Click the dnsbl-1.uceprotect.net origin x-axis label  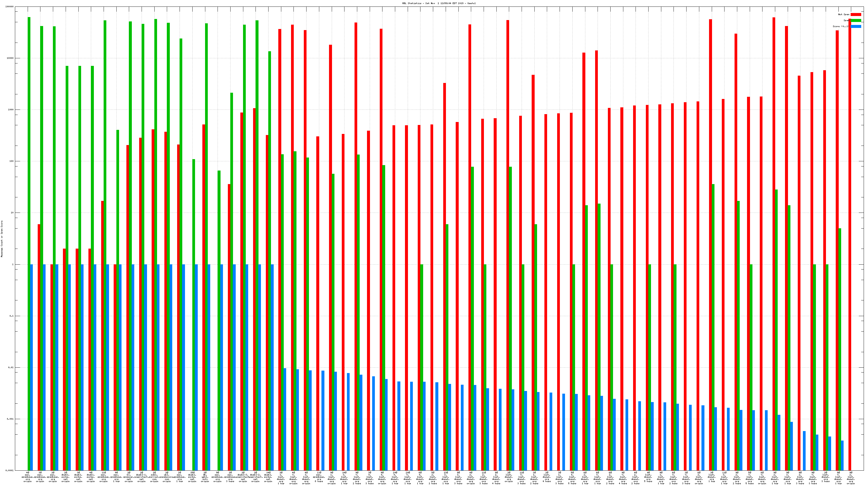click(x=142, y=477)
